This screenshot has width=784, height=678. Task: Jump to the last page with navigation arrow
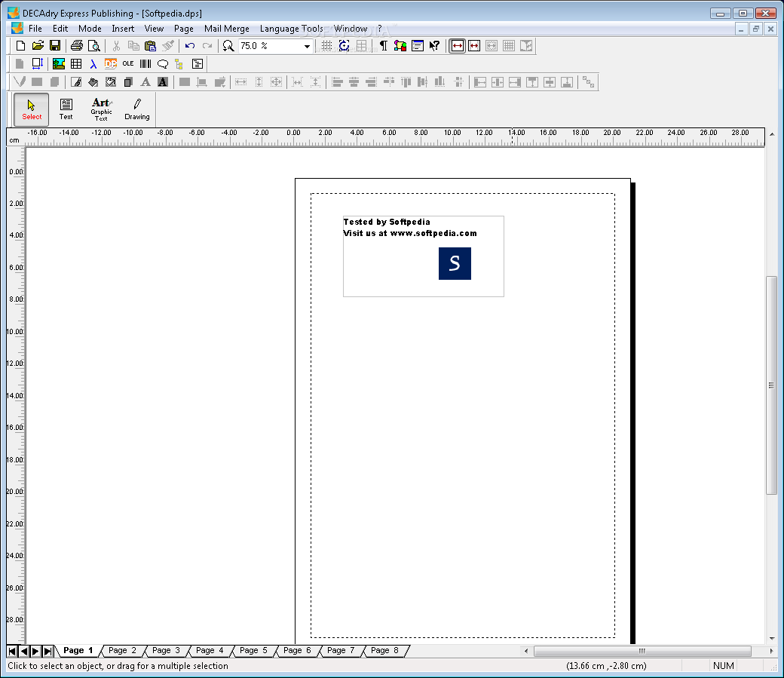click(47, 651)
